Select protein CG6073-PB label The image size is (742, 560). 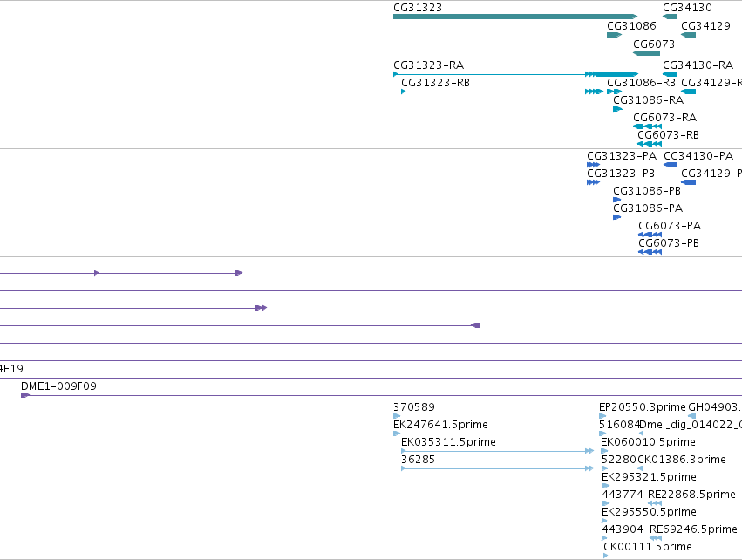[x=669, y=243]
